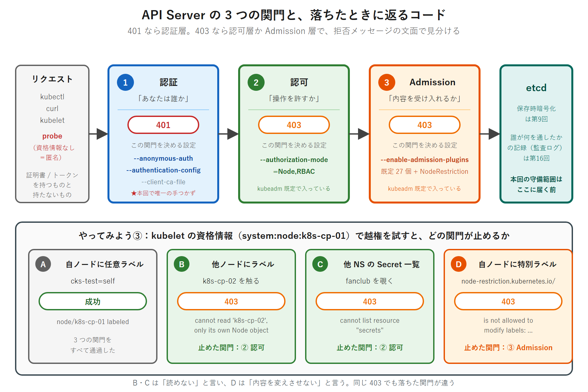Click the '--enable-admission-plugins' flag

(425, 160)
